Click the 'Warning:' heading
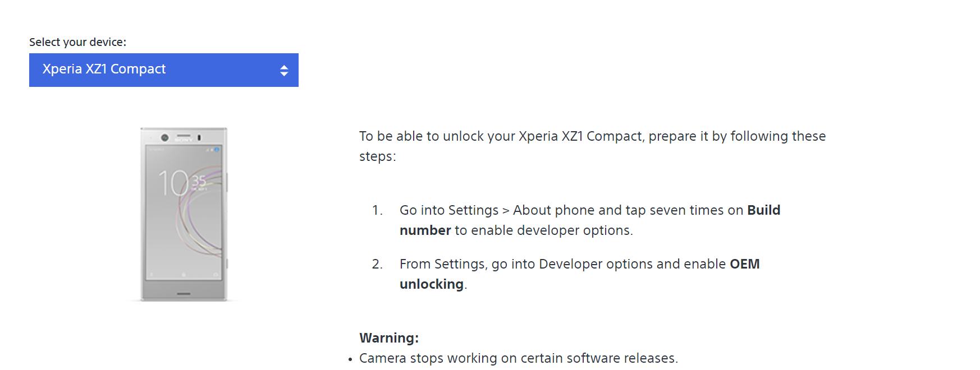Viewport: 980px width, 370px height. tap(389, 338)
